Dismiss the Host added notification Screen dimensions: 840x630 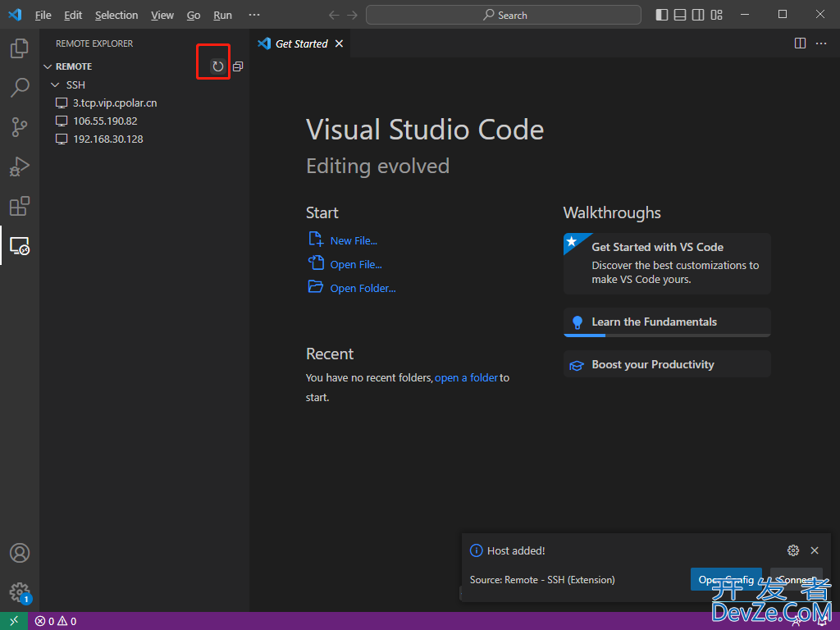click(815, 550)
